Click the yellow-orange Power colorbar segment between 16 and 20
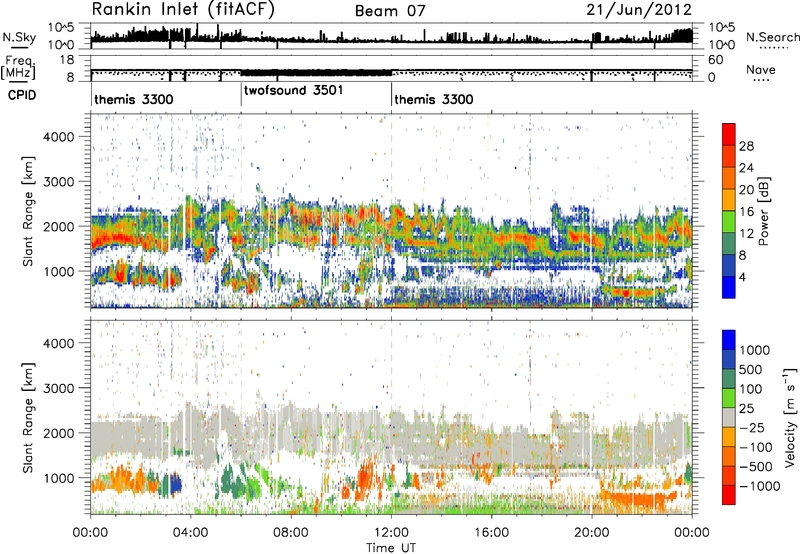800x554 pixels. pyautogui.click(x=729, y=200)
